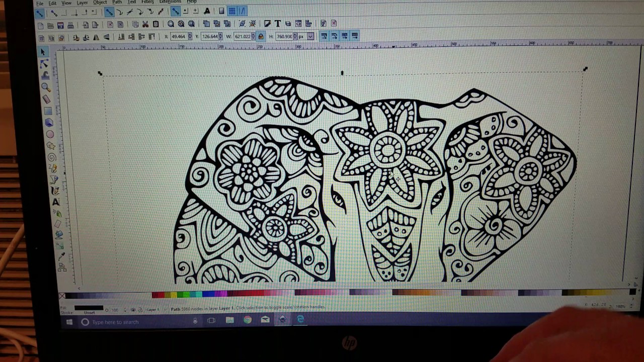Viewport: 644px width, 362px height.
Task: Click Group objects icon
Action: 242,24
